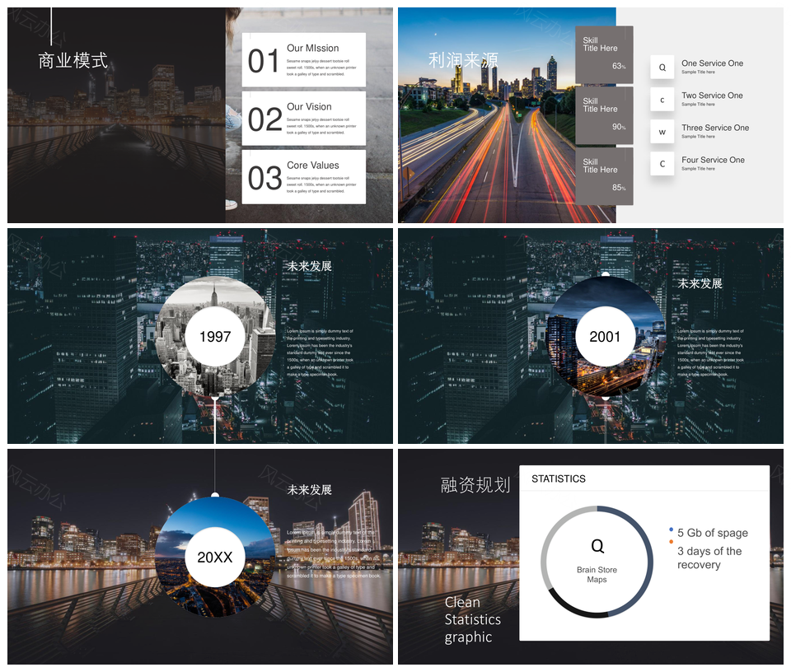791x672 pixels.
Task: Select the 20XX timeline circle
Action: (x=215, y=557)
